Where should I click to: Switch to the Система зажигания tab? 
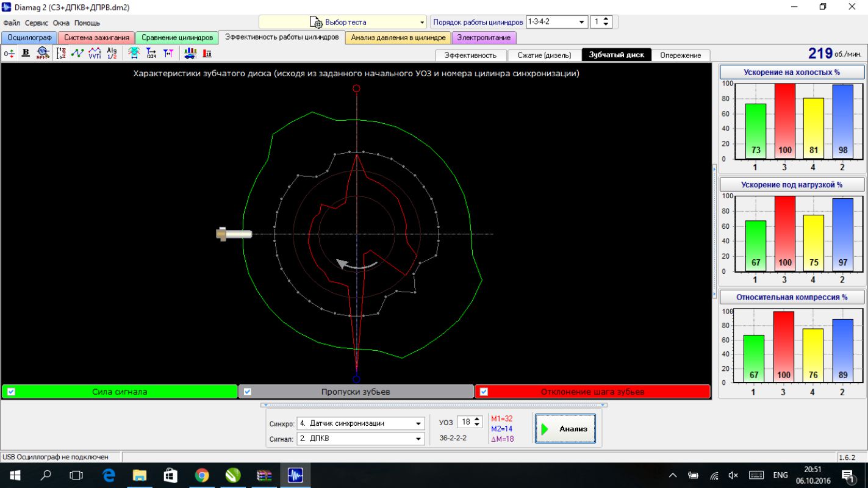point(96,38)
